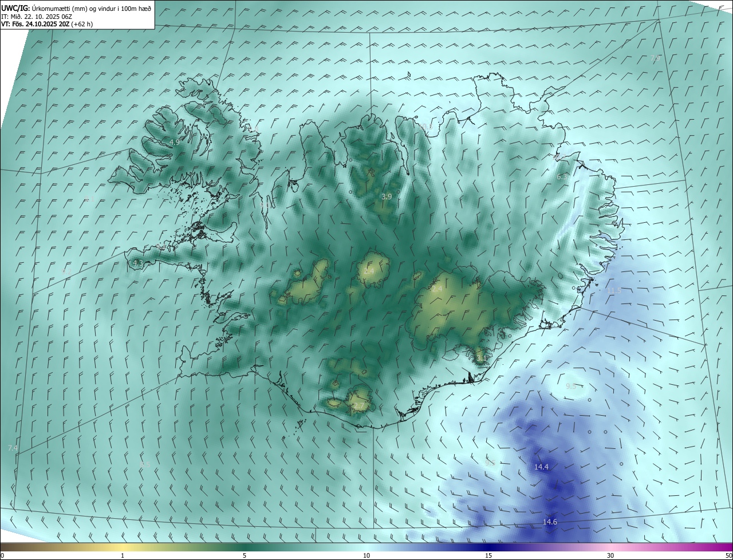Select the 'VT: Fös. 24.10.2025 20Z' valid time
This screenshot has height=560, width=733.
(x=35, y=24)
